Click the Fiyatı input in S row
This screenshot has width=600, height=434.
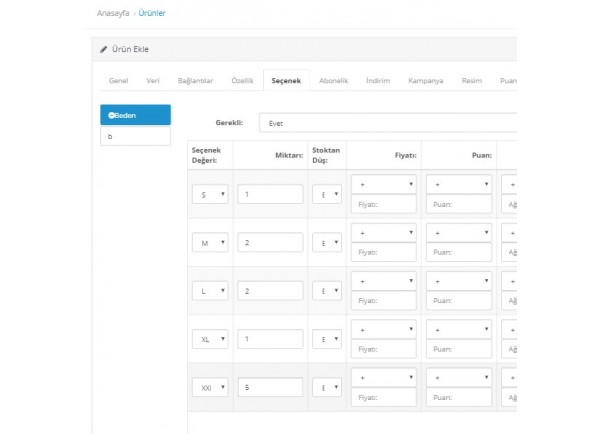[384, 204]
